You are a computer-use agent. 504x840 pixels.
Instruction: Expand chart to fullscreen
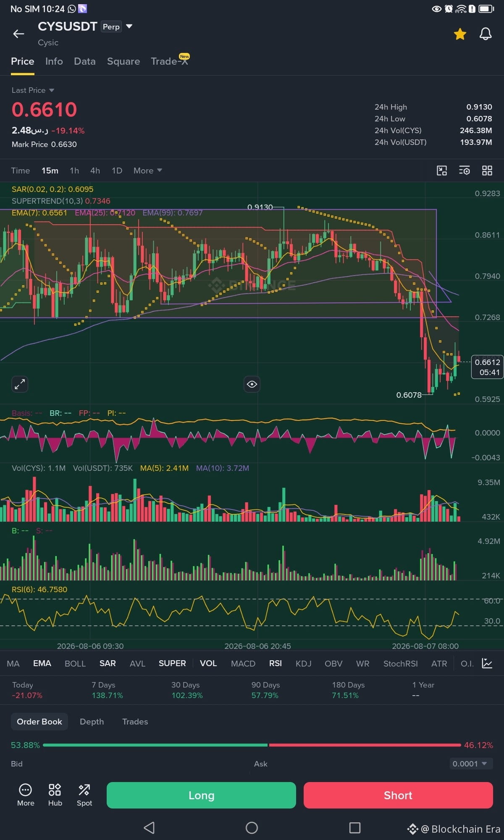[20, 384]
